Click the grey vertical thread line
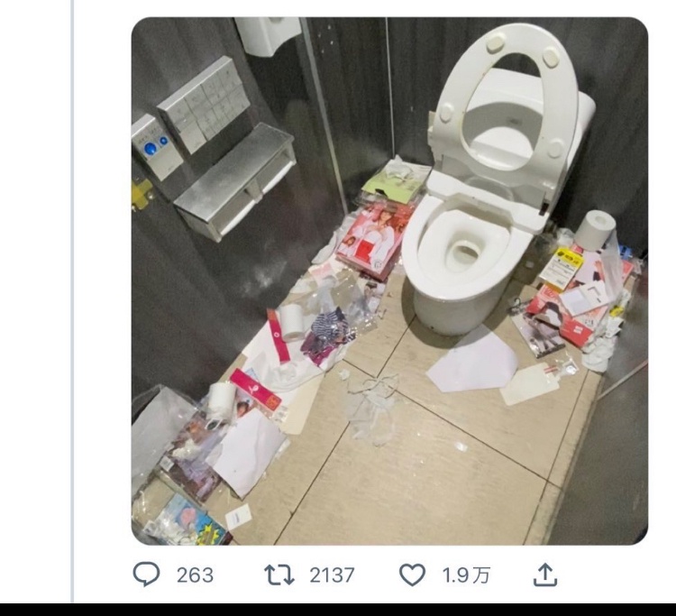 click(73, 301)
